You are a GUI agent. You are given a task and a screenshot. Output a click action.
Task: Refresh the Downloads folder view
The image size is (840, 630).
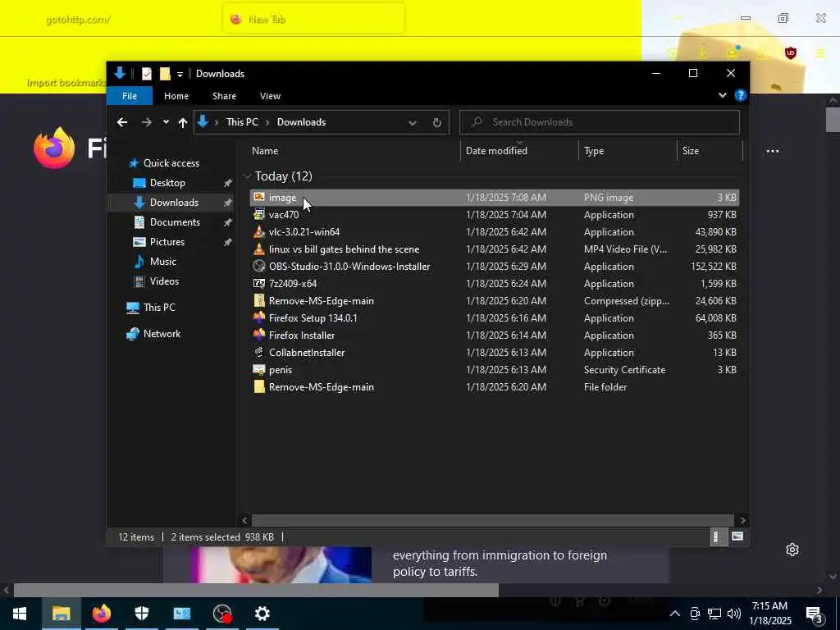[x=437, y=123]
